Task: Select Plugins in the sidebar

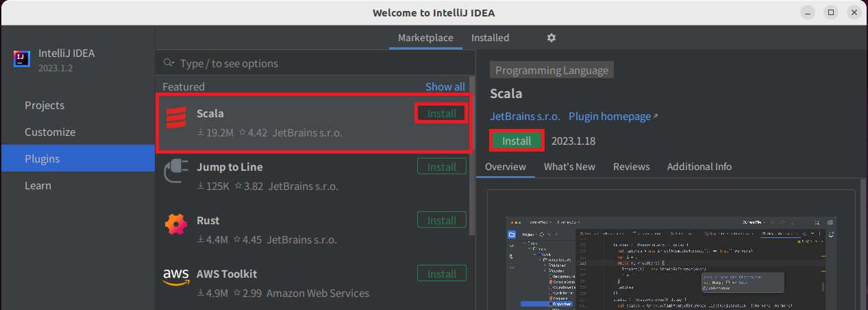Action: point(77,159)
